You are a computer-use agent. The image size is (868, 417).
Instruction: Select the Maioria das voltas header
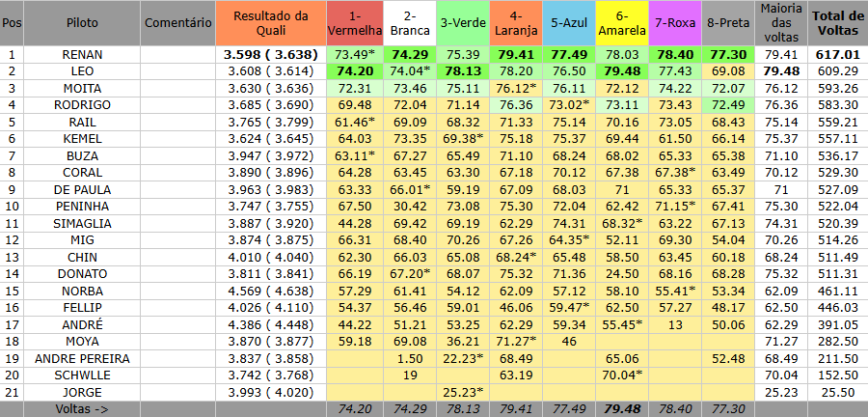click(x=781, y=23)
